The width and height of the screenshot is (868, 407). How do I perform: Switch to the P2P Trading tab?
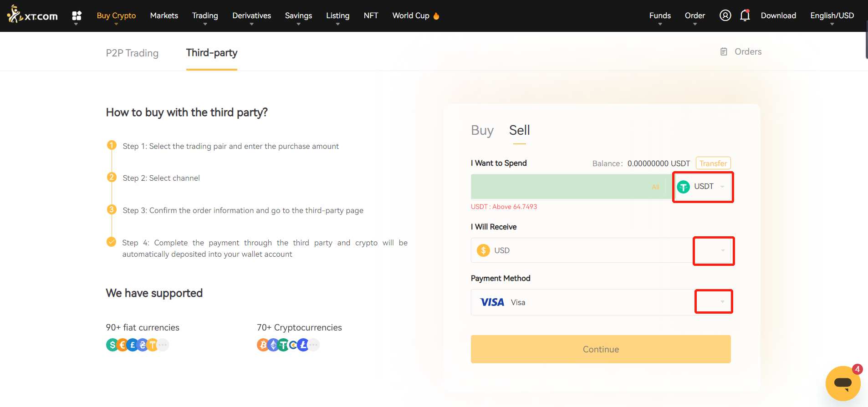132,53
